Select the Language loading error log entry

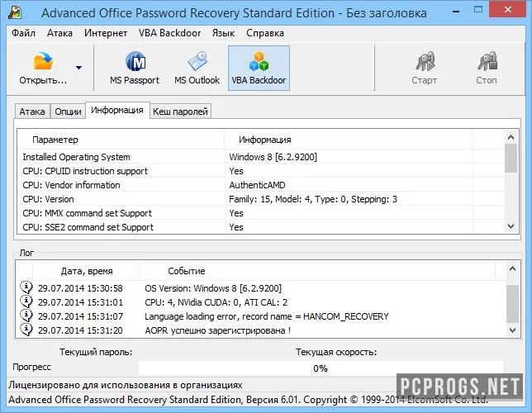pyautogui.click(x=261, y=316)
